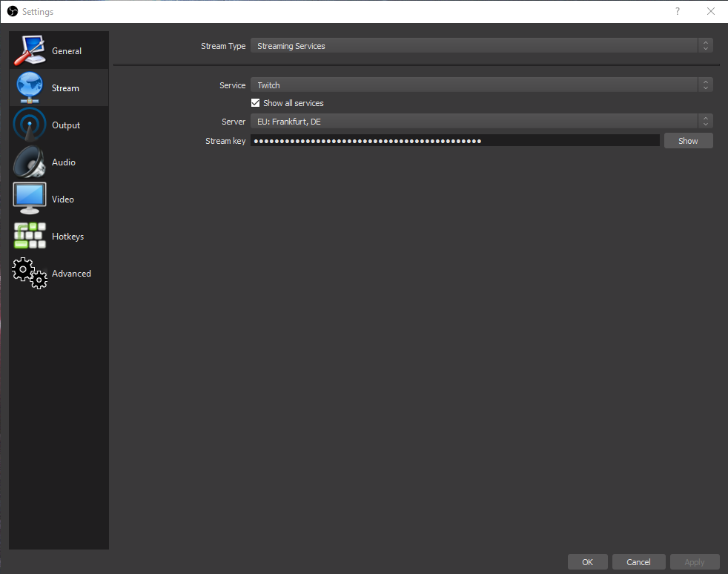
Task: Open Video settings label
Action: click(x=63, y=199)
